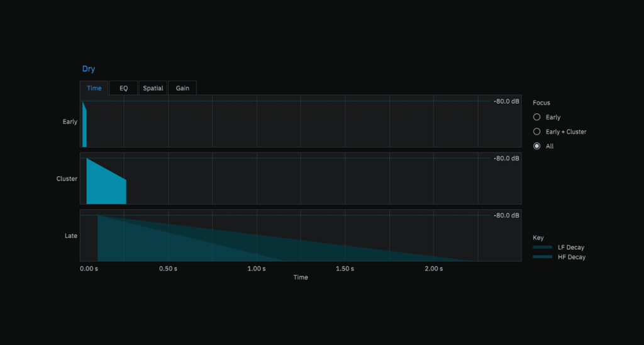Click the Cluster row -80.0 dB label
Screen dimensions: 644x345
tap(506, 158)
